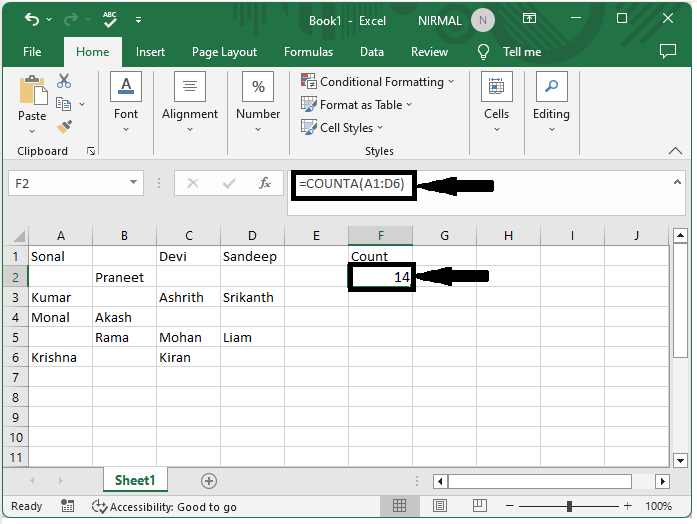Switch to Page Break Preview icon
This screenshot has height=524, width=697.
[480, 506]
